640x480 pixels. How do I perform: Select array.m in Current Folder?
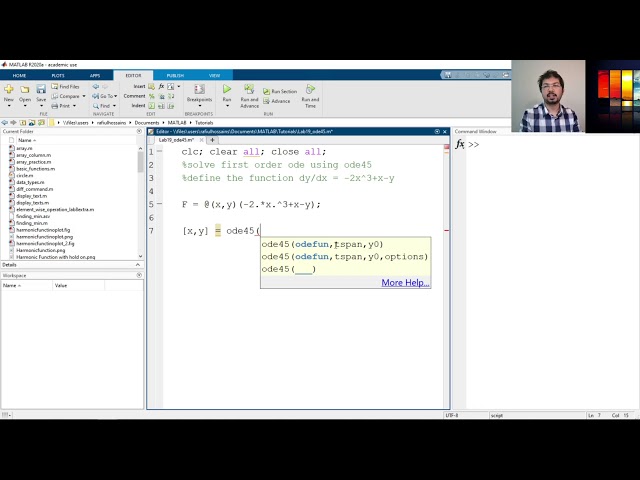[x=24, y=148]
